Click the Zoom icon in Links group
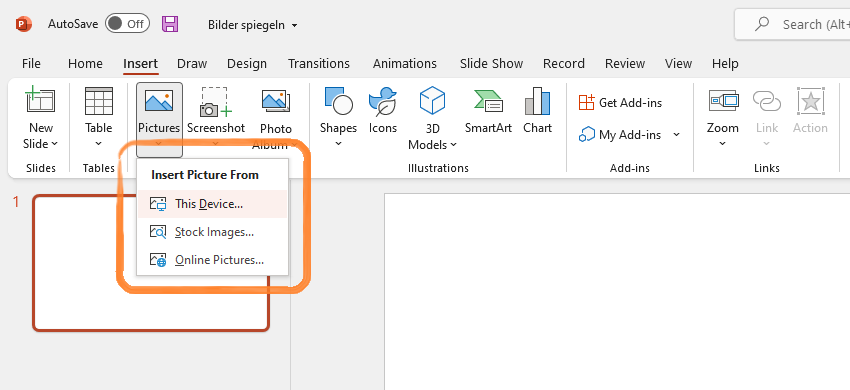850x390 pixels. pos(723,101)
